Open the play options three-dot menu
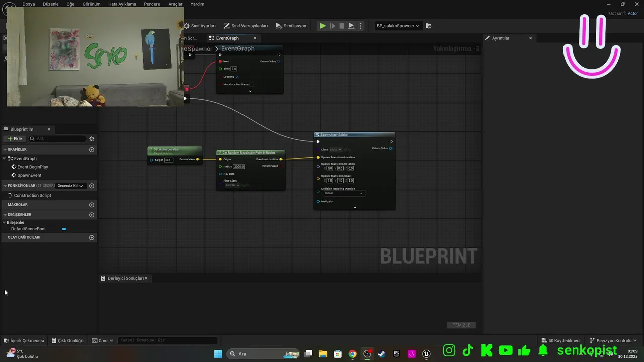The width and height of the screenshot is (644, 362). [360, 26]
